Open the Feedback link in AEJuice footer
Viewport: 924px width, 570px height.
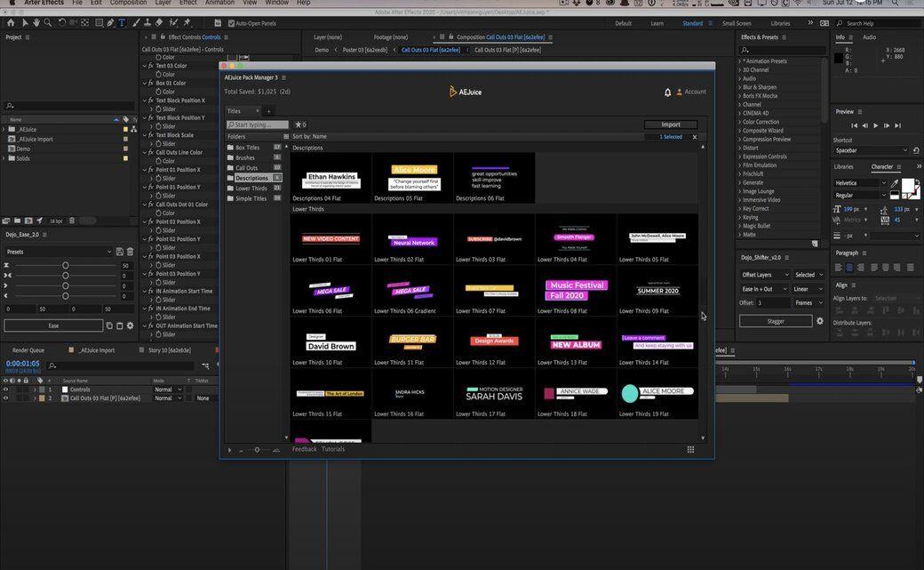coord(304,449)
